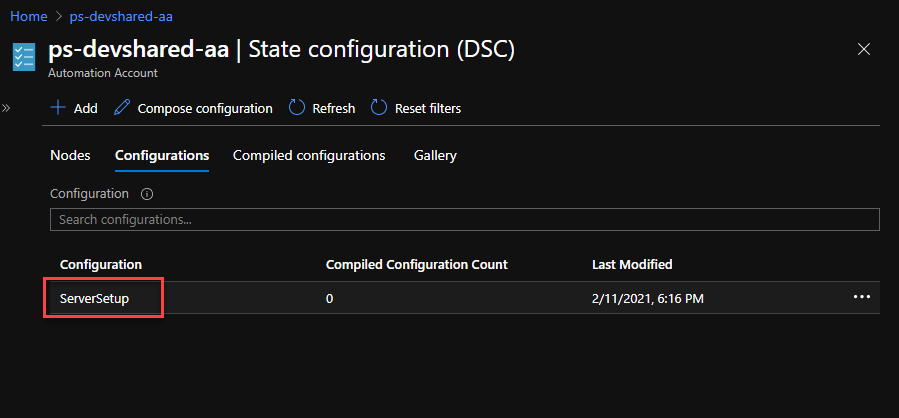Sort by the Last Modified column header
The height and width of the screenshot is (418, 899).
[x=632, y=264]
